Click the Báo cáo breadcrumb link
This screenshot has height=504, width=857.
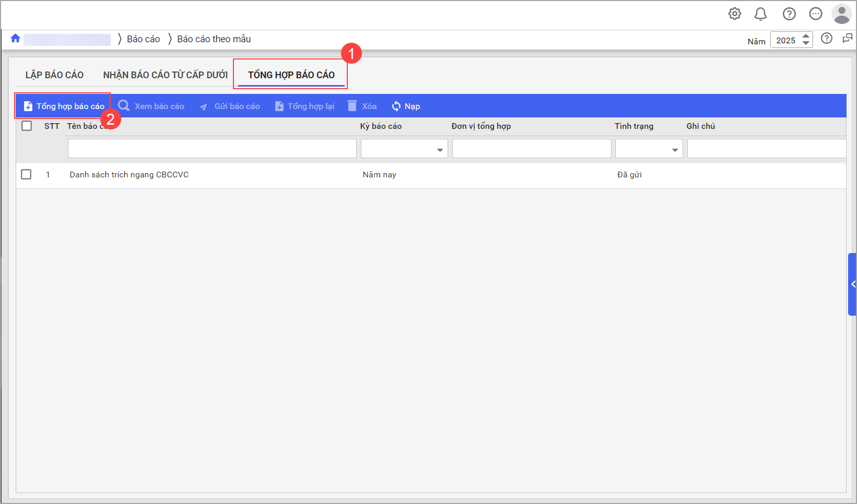pos(143,39)
